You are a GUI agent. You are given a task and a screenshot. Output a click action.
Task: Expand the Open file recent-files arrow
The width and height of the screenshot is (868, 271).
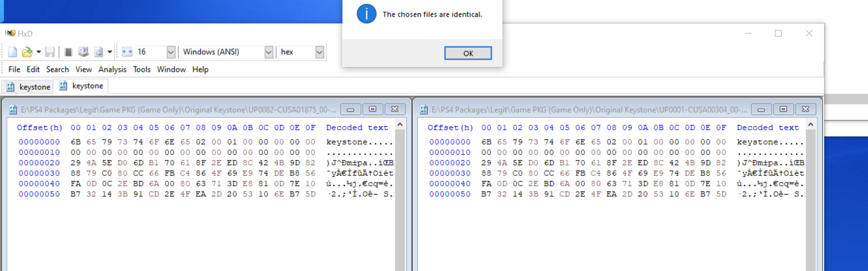39,52
